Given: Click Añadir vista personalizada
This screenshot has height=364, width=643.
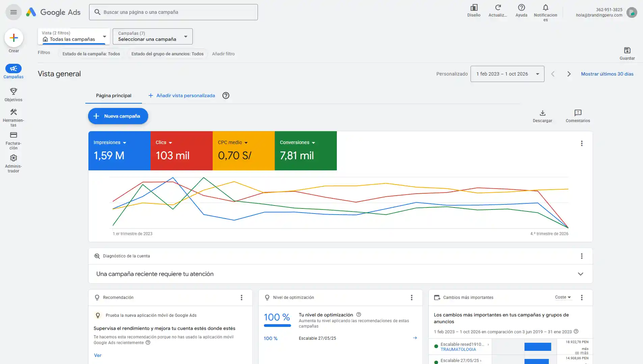Looking at the screenshot, I should click(182, 95).
